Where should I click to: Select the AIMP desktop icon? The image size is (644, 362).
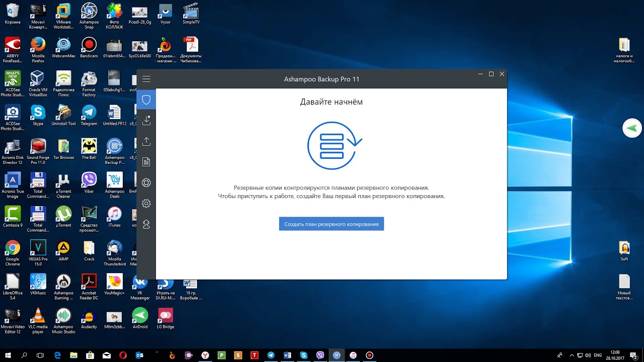pyautogui.click(x=64, y=250)
